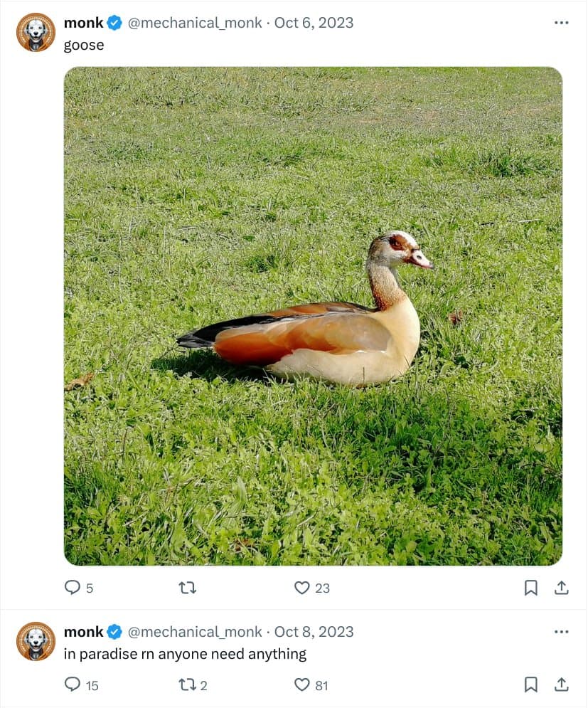Reply to the goose tweet
This screenshot has width=588, height=708.
[x=73, y=588]
